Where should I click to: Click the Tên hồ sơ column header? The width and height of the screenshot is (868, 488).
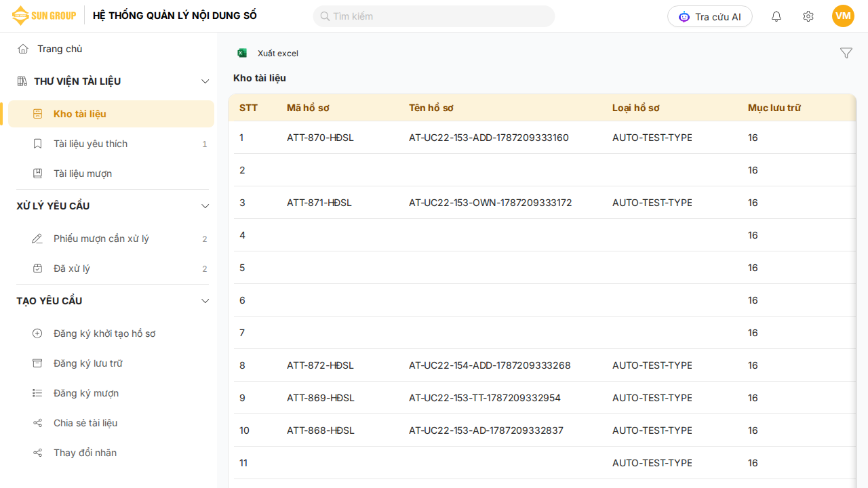431,108
